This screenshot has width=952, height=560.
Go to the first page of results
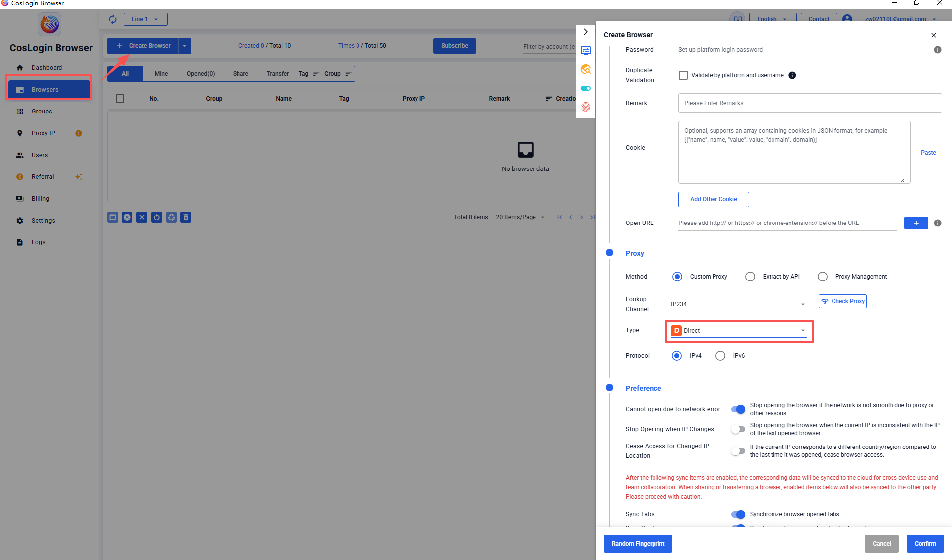pyautogui.click(x=559, y=217)
